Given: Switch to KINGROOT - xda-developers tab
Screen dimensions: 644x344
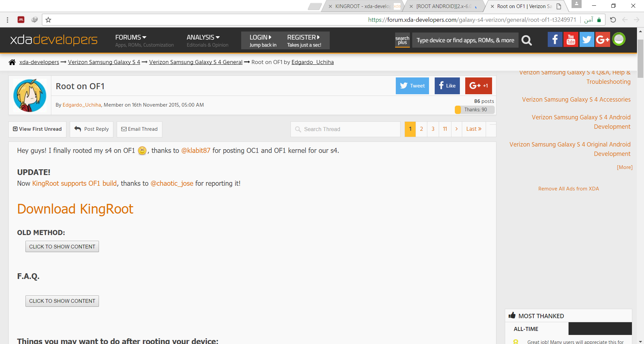Looking at the screenshot, I should coord(363,6).
